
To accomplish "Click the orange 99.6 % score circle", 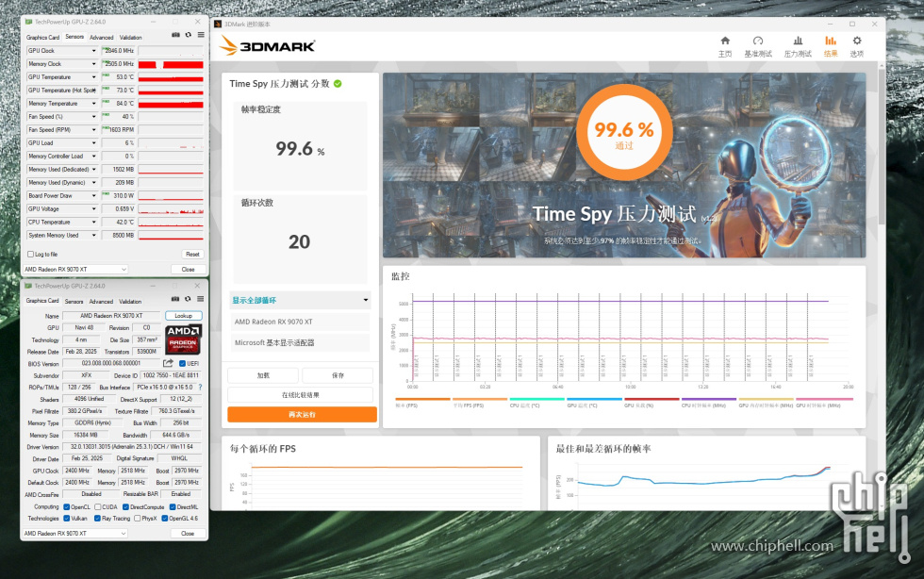I will (x=624, y=131).
